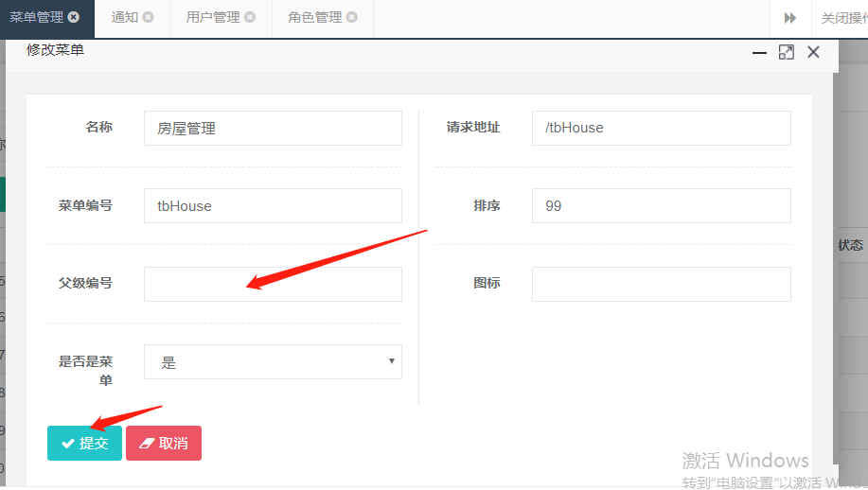Close the 修改菜单 dialog

click(x=813, y=52)
